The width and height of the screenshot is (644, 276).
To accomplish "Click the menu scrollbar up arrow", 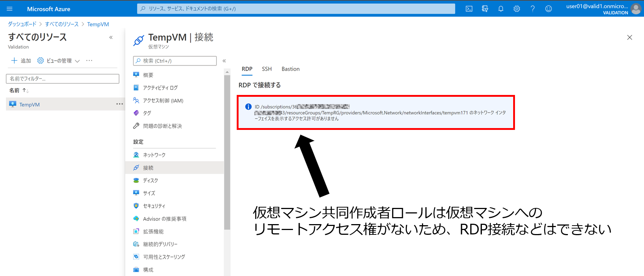I will point(227,72).
